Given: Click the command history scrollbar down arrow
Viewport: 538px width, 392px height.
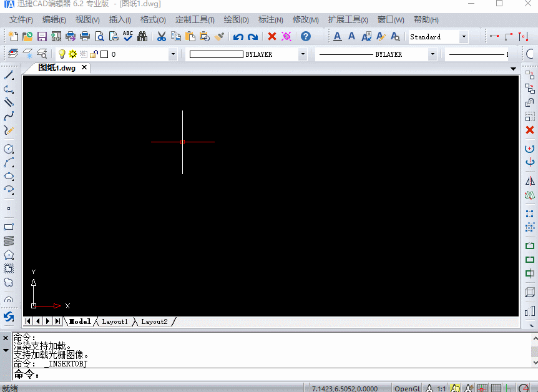Looking at the screenshot, I should (x=535, y=363).
